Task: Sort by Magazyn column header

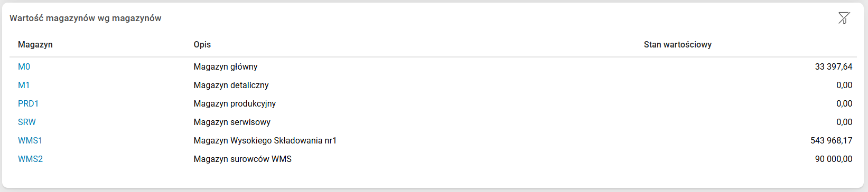Action: pos(35,44)
